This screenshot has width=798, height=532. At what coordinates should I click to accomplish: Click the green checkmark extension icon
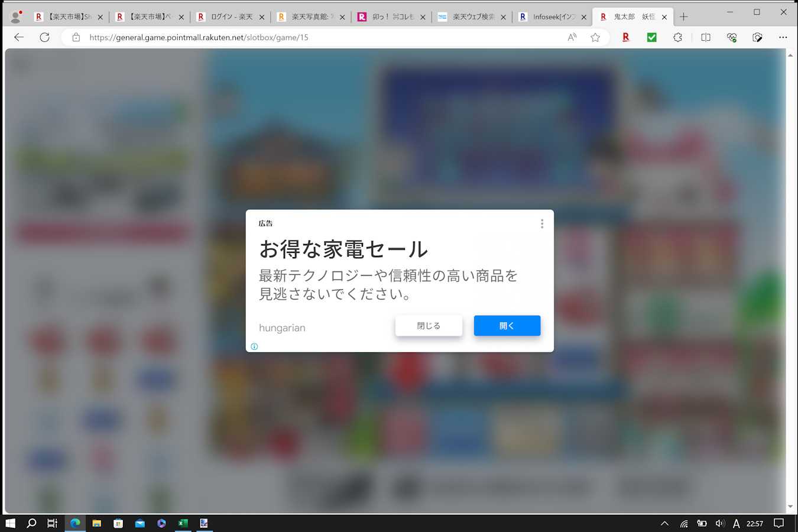[x=651, y=37]
